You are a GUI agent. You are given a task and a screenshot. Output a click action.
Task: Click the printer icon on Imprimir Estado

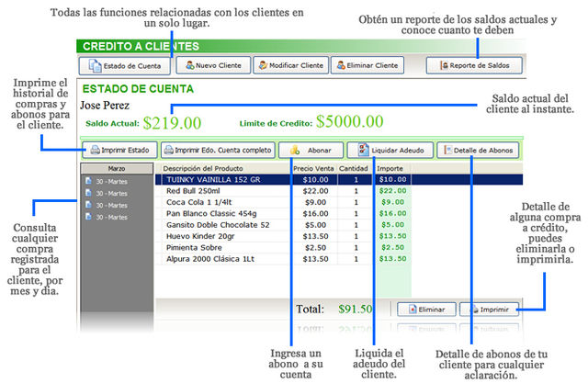96,151
